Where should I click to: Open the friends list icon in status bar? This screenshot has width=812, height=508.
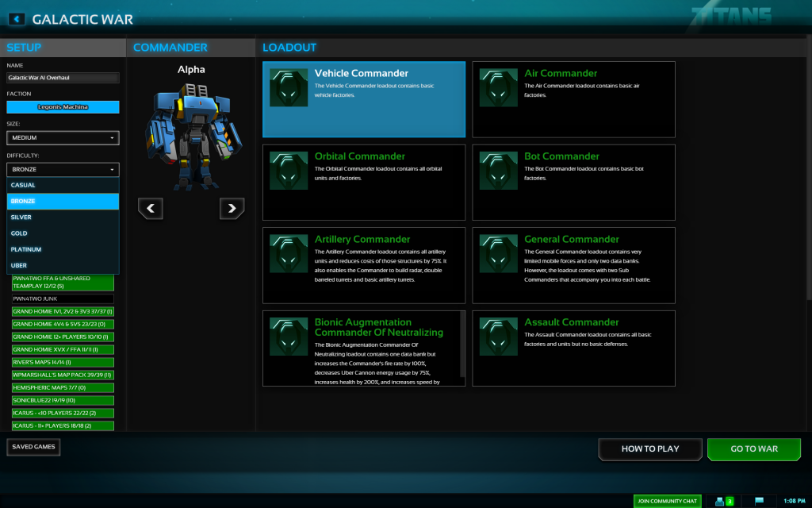[x=719, y=502]
